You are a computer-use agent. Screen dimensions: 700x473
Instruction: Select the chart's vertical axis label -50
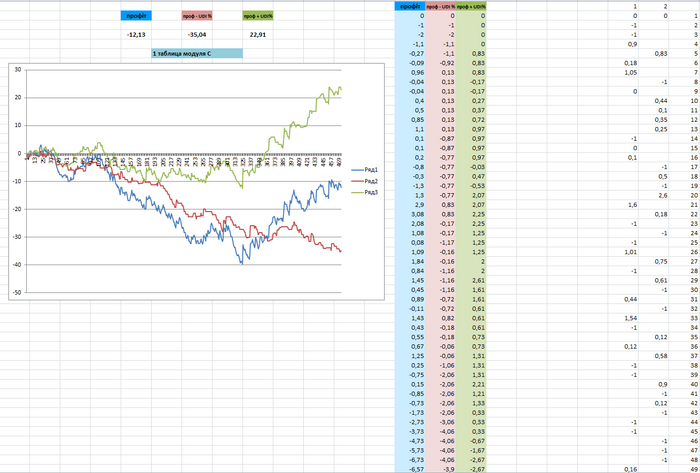[x=17, y=293]
